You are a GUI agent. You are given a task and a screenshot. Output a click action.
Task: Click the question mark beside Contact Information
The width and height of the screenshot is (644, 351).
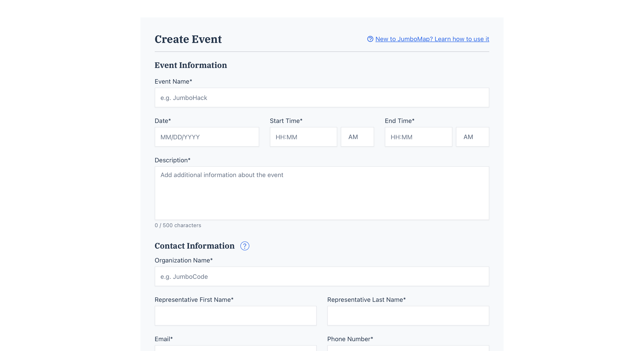[x=245, y=246]
